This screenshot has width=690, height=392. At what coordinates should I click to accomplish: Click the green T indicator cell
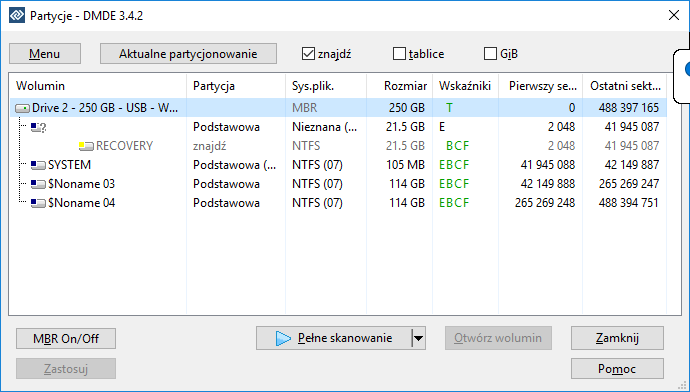pyautogui.click(x=449, y=108)
